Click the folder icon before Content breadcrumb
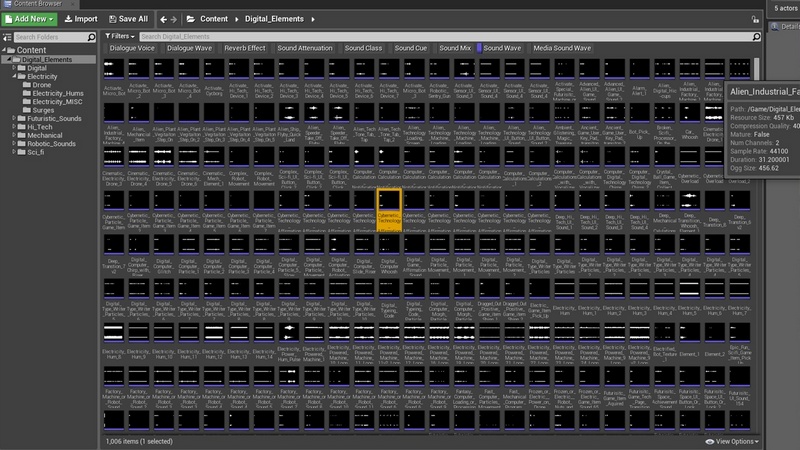 pyautogui.click(x=194, y=18)
